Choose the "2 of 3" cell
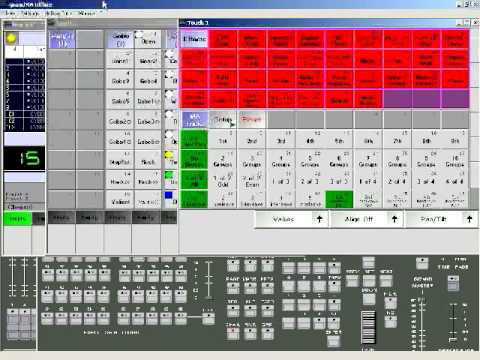 click(310, 180)
